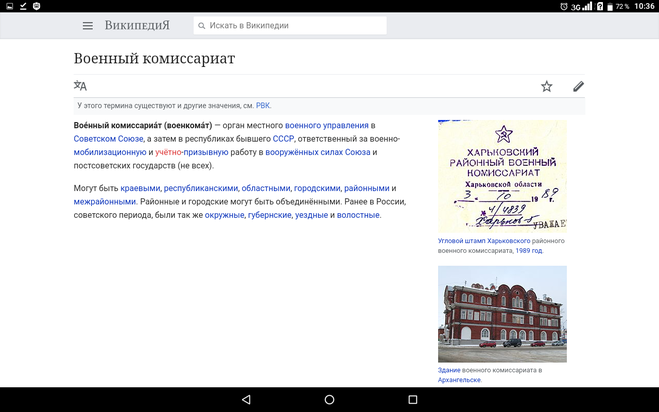
Task: Tap the battery status icon
Action: pos(610,6)
